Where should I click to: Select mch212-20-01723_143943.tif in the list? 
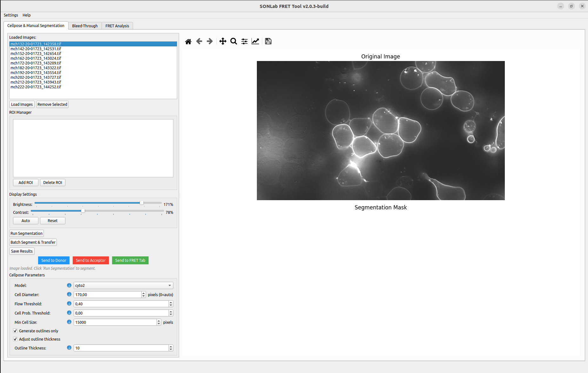tap(93, 82)
